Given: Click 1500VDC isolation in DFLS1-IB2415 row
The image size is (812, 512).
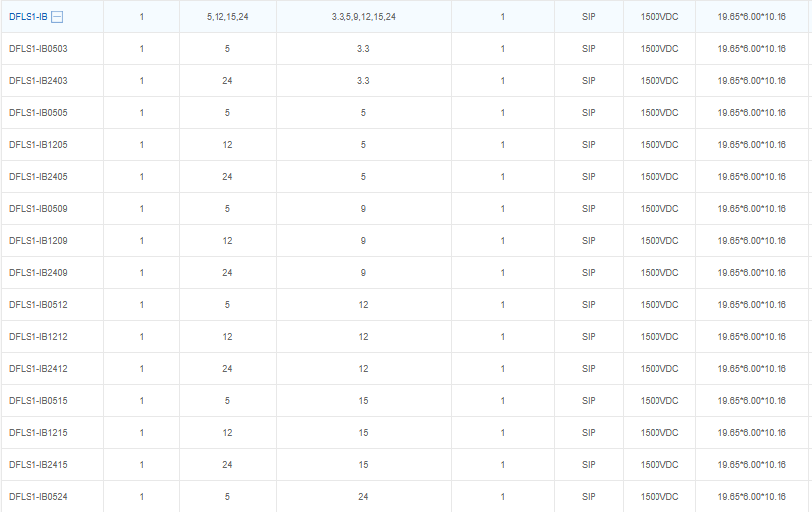Looking at the screenshot, I should click(659, 465).
